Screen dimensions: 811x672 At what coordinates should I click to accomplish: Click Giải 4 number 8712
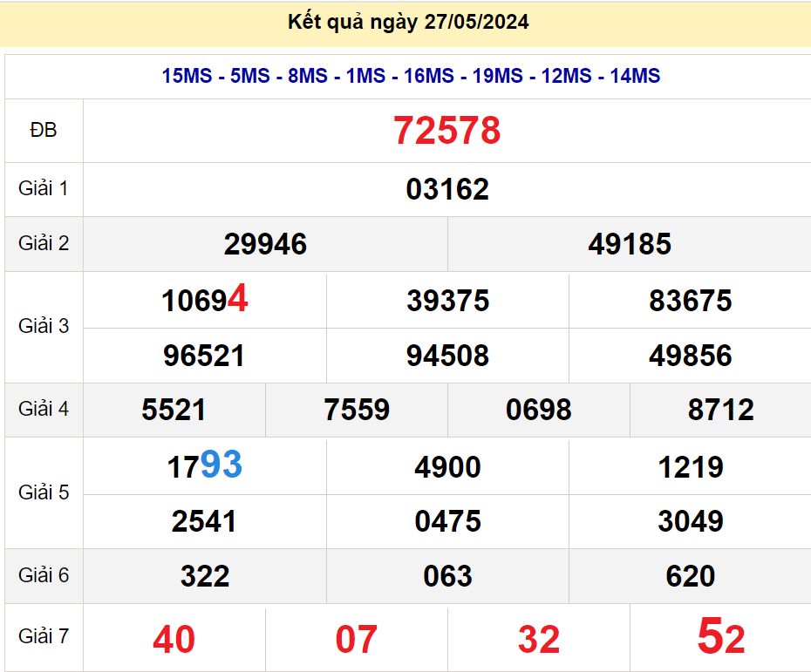pyautogui.click(x=720, y=410)
